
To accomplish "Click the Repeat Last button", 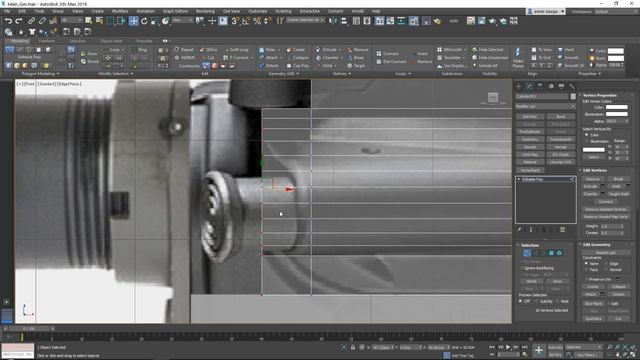I will point(605,253).
